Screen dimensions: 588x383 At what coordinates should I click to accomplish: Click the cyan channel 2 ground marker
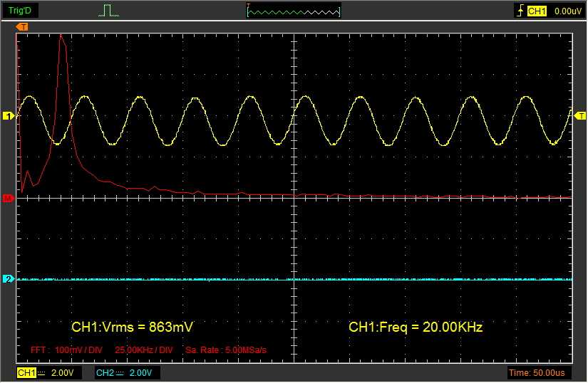click(x=9, y=279)
